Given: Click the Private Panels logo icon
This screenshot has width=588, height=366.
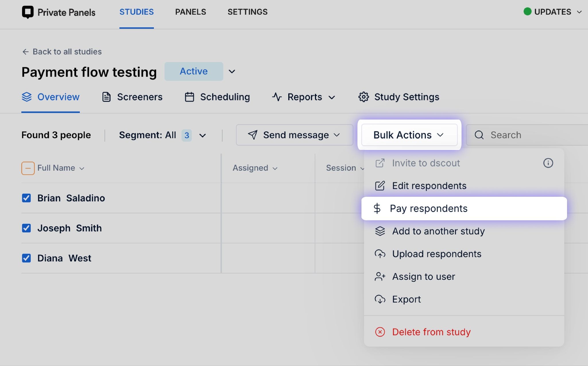Looking at the screenshot, I should tap(28, 12).
